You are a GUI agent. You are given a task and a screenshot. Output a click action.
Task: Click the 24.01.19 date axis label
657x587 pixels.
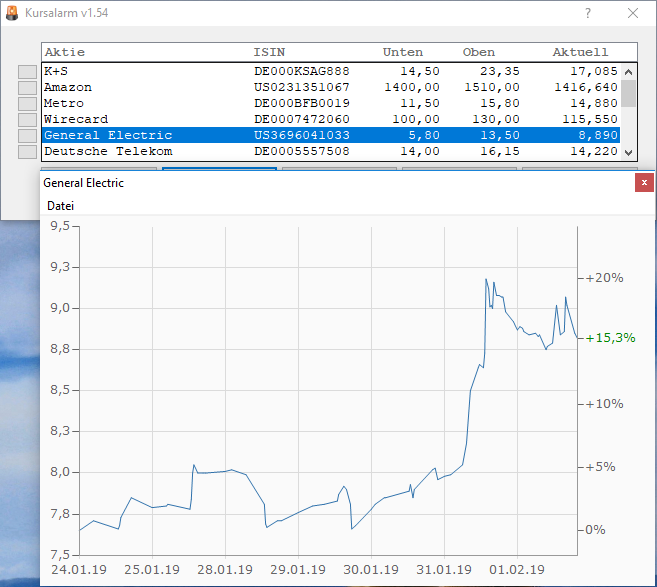click(x=79, y=570)
